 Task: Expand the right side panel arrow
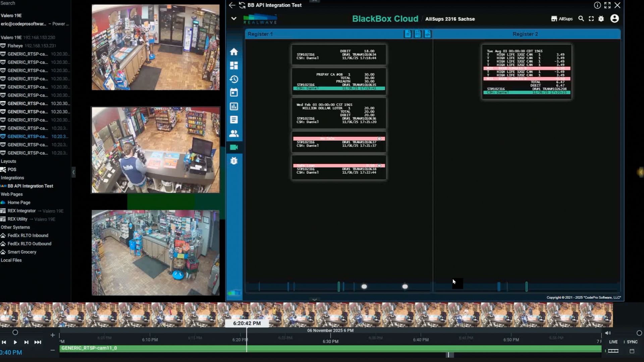pyautogui.click(x=641, y=172)
